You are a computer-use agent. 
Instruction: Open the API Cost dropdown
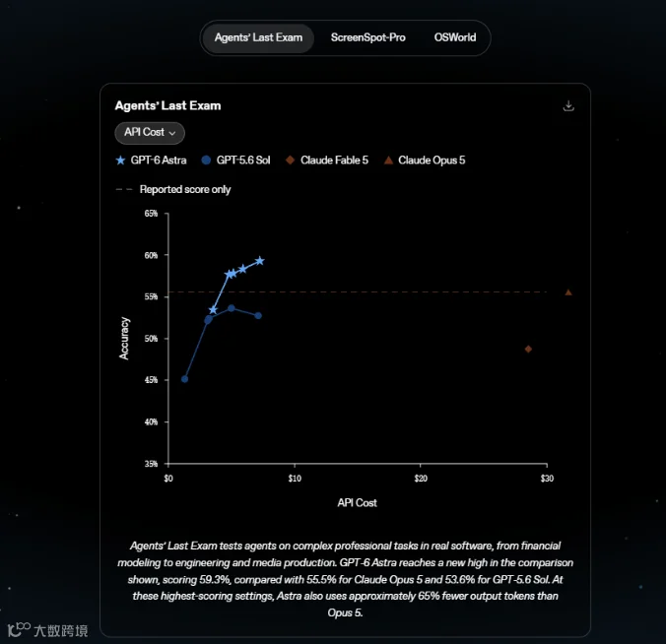pos(150,133)
